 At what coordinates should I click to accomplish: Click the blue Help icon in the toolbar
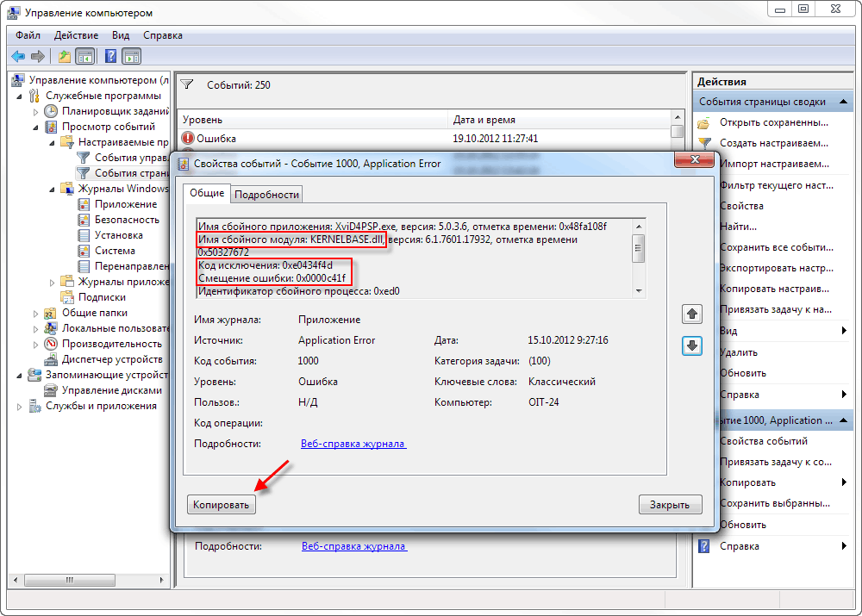[x=110, y=57]
